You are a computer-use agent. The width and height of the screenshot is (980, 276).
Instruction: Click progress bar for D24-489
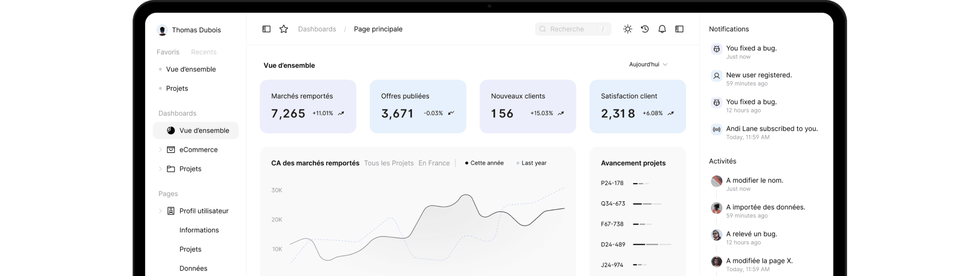pyautogui.click(x=652, y=244)
